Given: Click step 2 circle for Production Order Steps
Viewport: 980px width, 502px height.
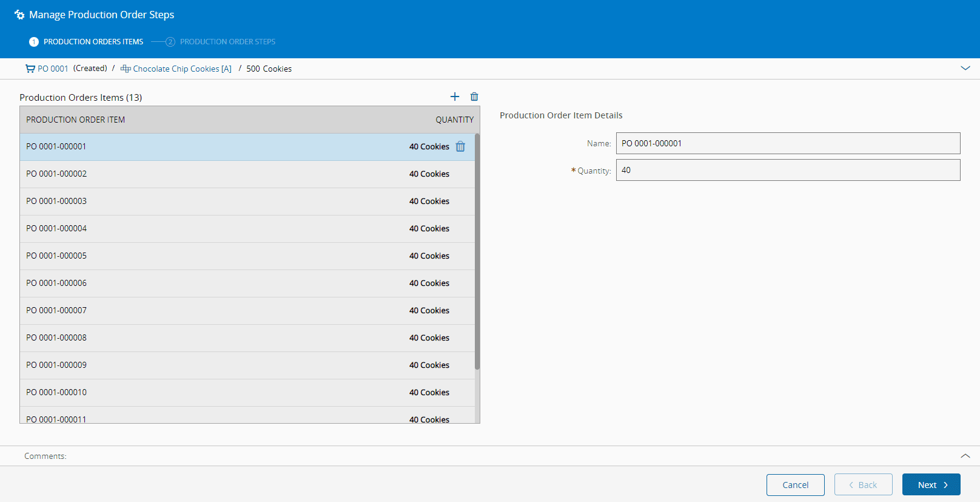Looking at the screenshot, I should [170, 42].
